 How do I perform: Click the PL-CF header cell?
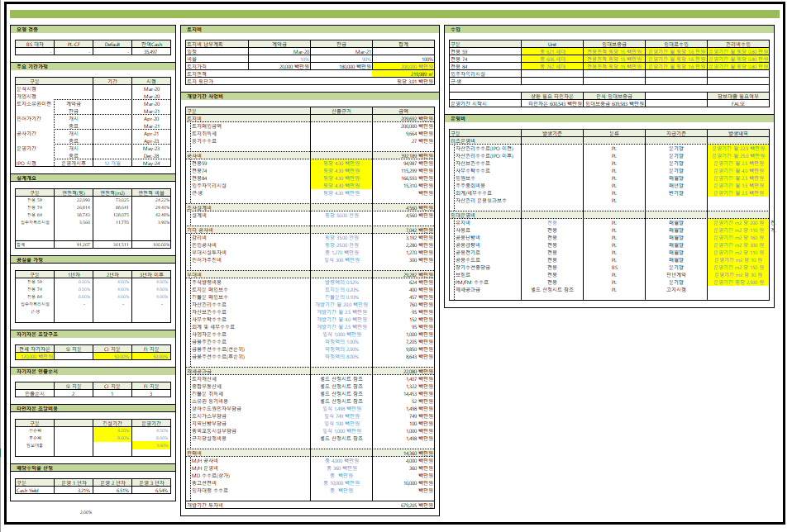click(74, 45)
